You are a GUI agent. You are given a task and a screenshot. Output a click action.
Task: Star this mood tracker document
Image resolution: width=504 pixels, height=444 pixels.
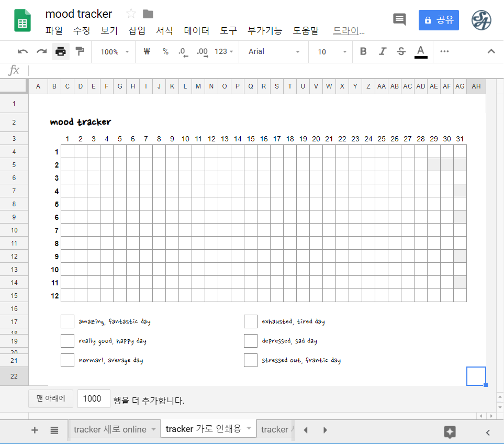pyautogui.click(x=131, y=14)
